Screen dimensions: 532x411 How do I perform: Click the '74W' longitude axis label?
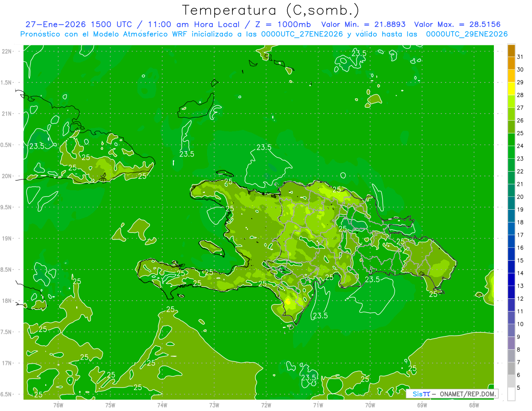(x=162, y=405)
